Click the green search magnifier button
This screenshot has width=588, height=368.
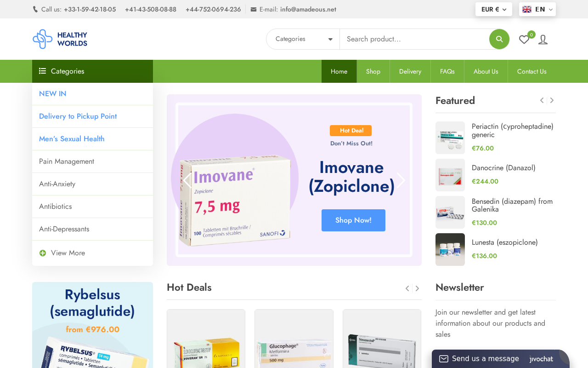499,39
